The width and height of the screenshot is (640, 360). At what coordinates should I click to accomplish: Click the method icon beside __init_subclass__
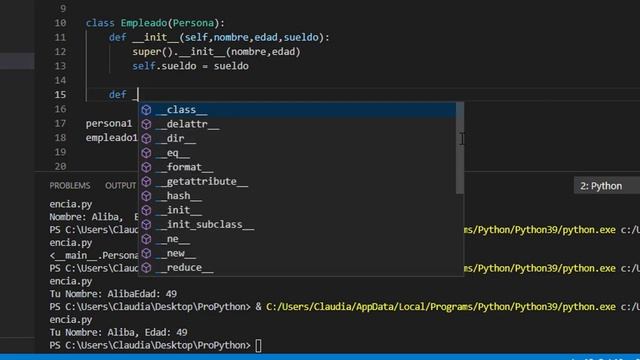tap(147, 224)
